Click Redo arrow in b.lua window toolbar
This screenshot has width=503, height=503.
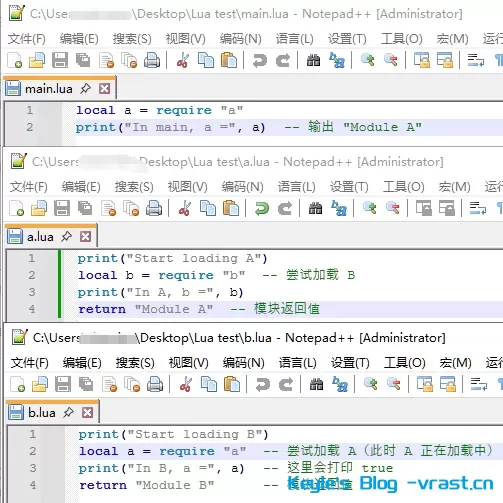[x=286, y=385]
